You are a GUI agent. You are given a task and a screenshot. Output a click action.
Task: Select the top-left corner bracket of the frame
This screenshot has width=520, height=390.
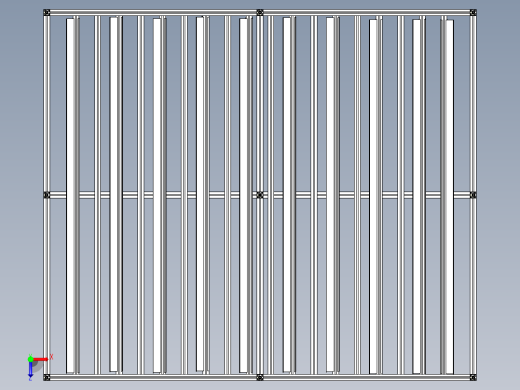[47, 13]
